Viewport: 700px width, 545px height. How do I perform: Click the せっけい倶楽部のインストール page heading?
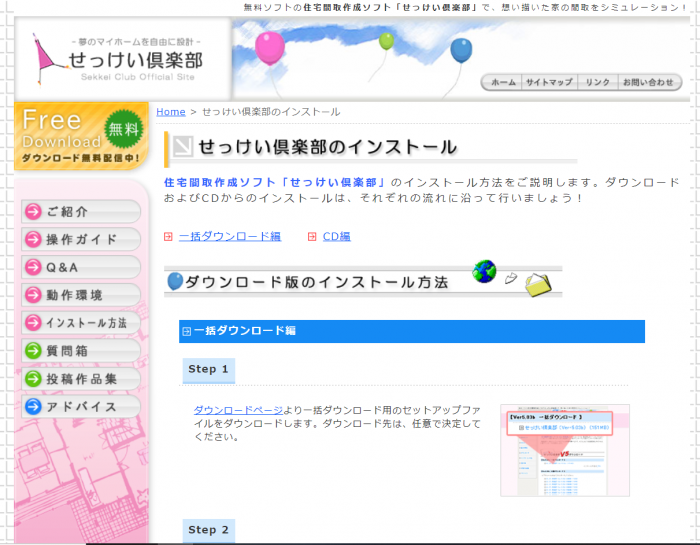328,147
